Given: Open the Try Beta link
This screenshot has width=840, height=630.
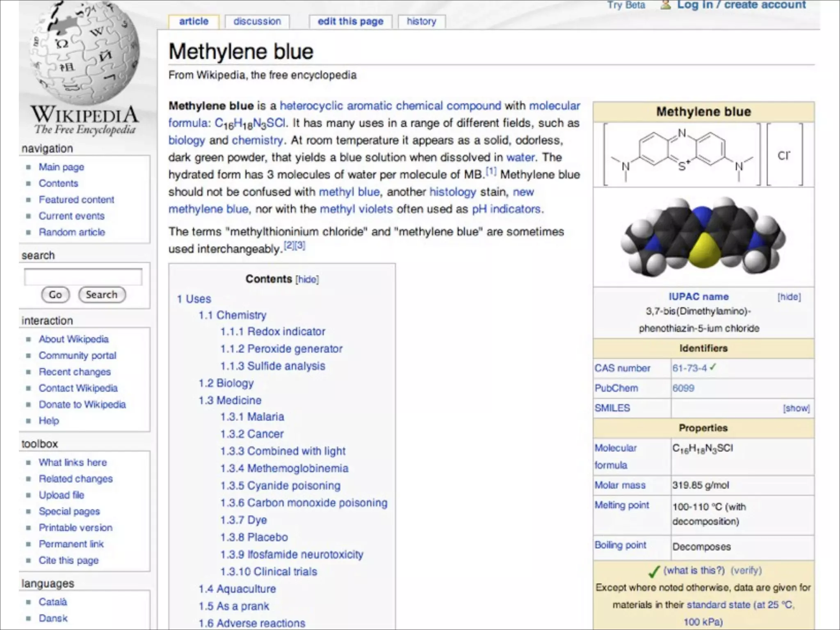Looking at the screenshot, I should coord(626,5).
